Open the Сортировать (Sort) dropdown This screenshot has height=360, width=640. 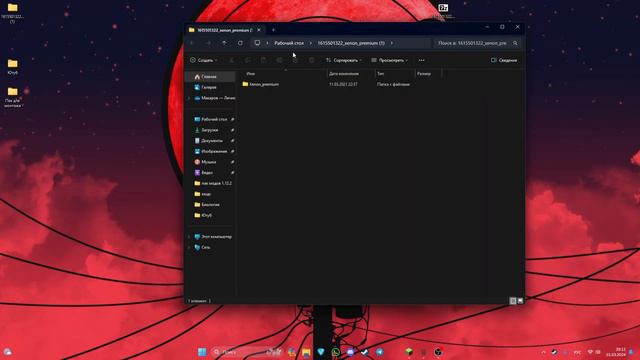[x=344, y=60]
